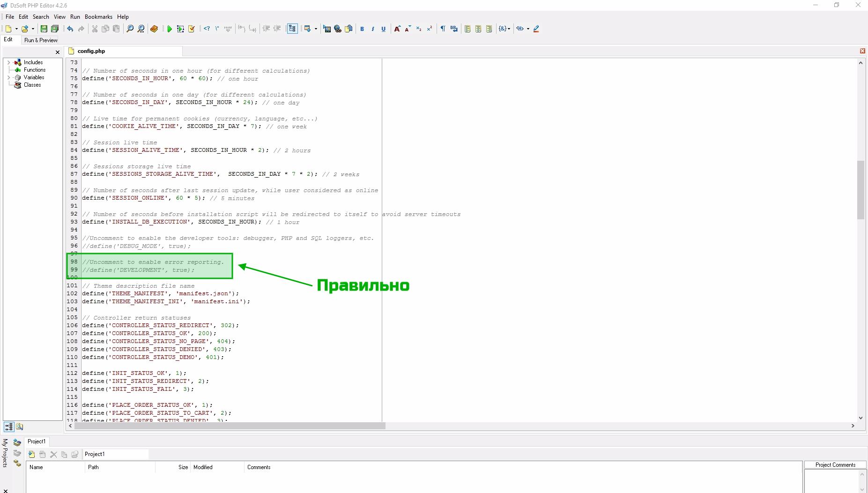
Task: Click the font color pen icon
Action: pyautogui.click(x=536, y=29)
